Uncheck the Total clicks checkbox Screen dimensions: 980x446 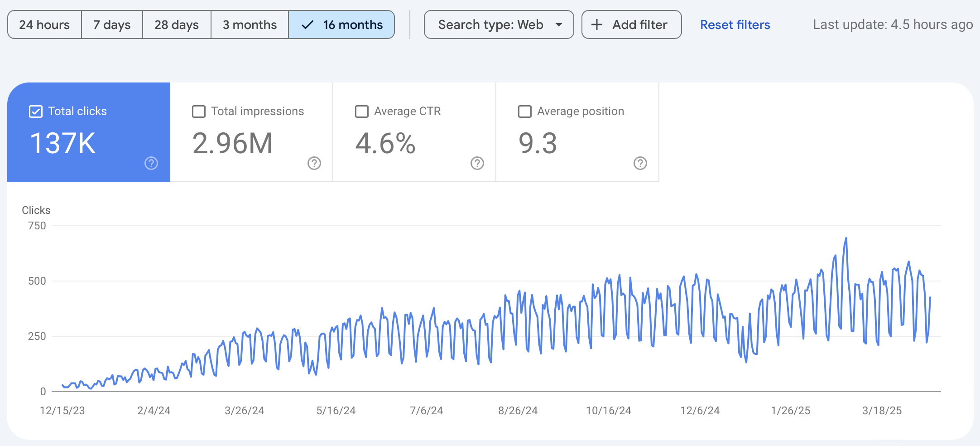(x=36, y=111)
